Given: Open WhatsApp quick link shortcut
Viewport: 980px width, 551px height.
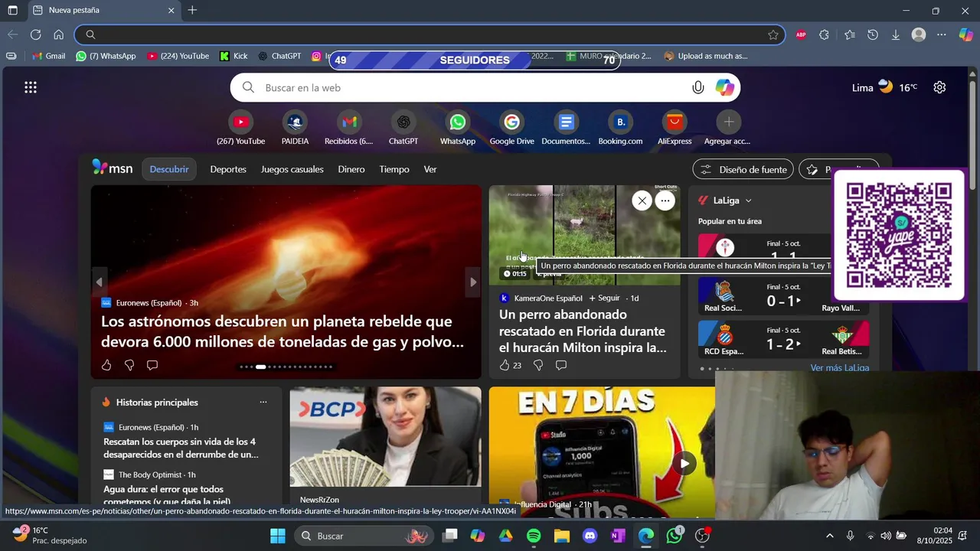Looking at the screenshot, I should click(x=458, y=128).
